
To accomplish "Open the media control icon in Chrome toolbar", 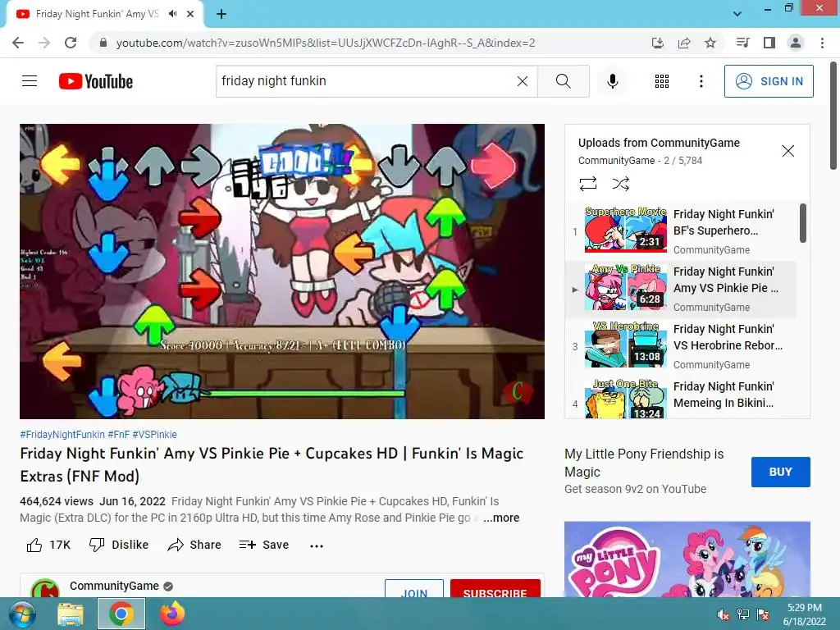I will click(742, 43).
